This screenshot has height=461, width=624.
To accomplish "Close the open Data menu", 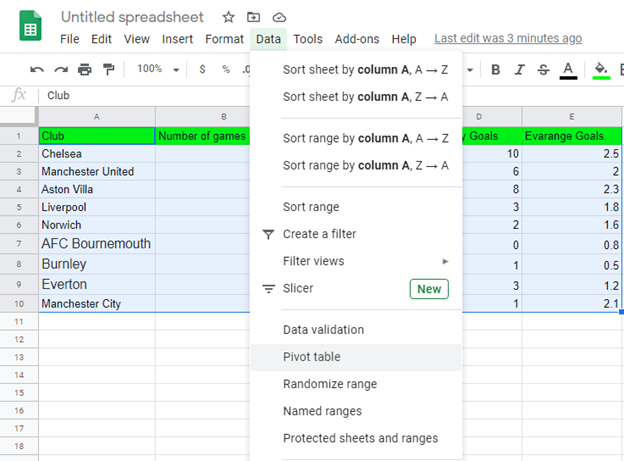I will (268, 39).
